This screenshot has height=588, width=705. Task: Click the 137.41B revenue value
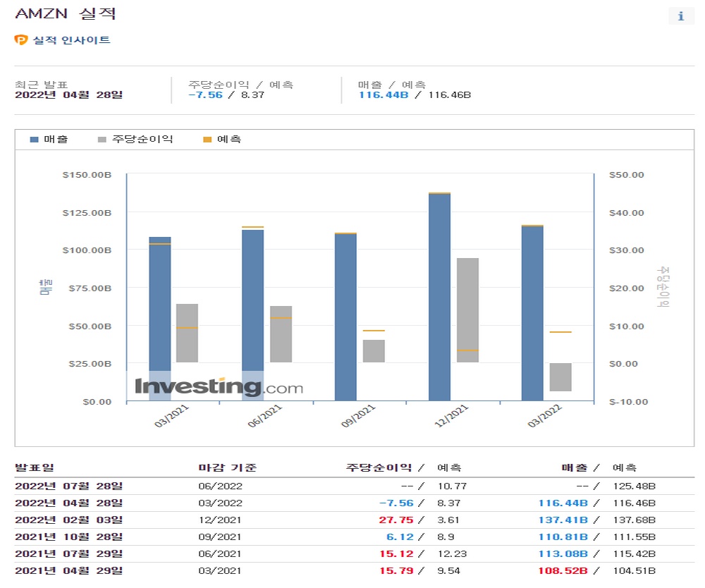tap(563, 520)
